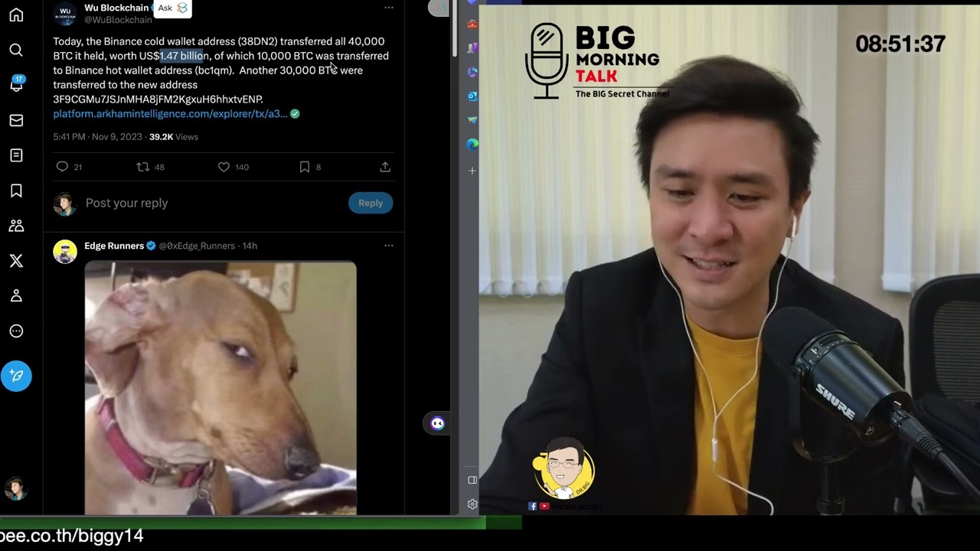Open paper plane Drop icon in Edge sidebar

point(472,120)
